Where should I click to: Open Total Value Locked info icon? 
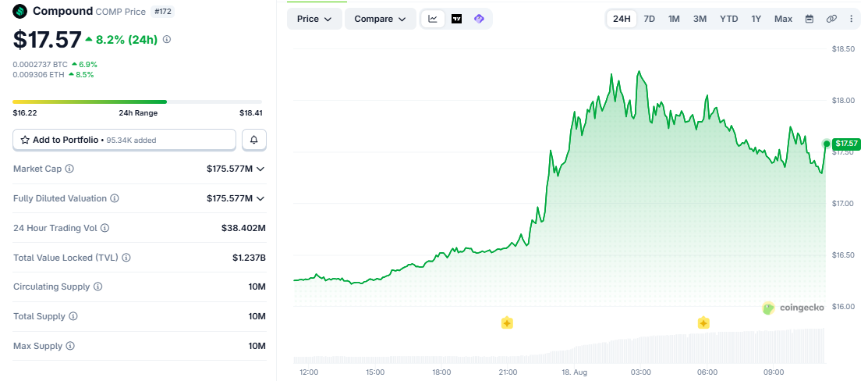pyautogui.click(x=126, y=258)
